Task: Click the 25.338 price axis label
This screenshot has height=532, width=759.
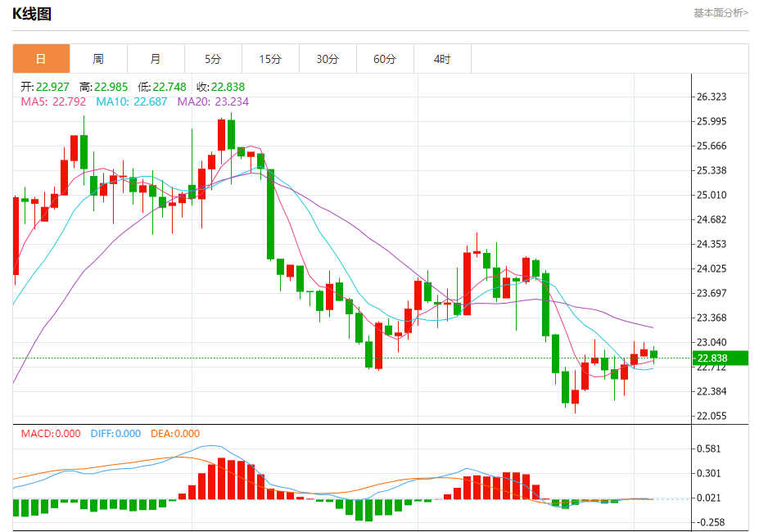Action: pos(712,170)
